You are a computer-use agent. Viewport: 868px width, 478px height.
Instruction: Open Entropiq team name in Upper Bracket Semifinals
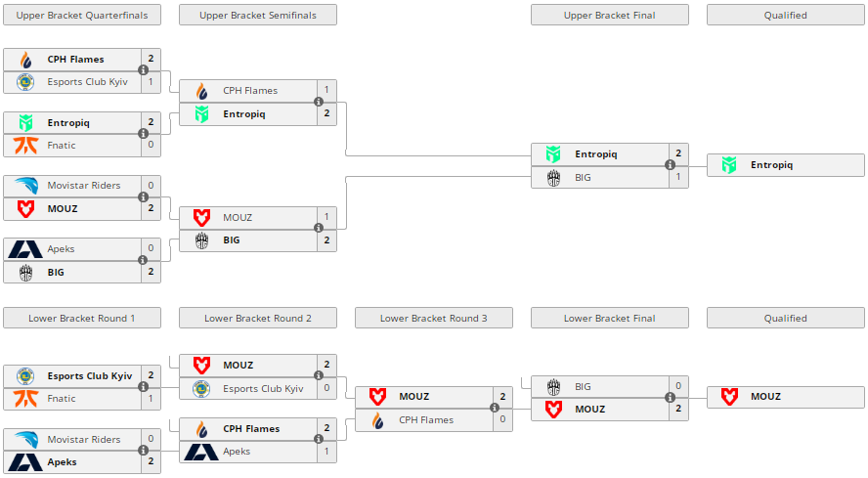click(x=244, y=114)
